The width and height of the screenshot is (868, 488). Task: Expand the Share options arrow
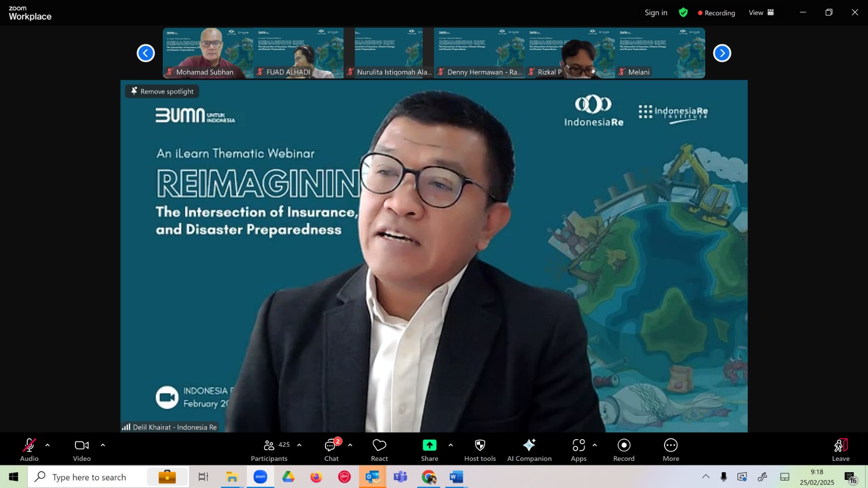coord(451,445)
